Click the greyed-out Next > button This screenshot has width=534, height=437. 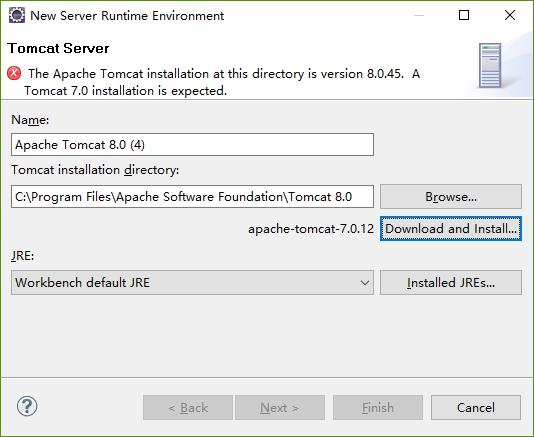(x=280, y=407)
